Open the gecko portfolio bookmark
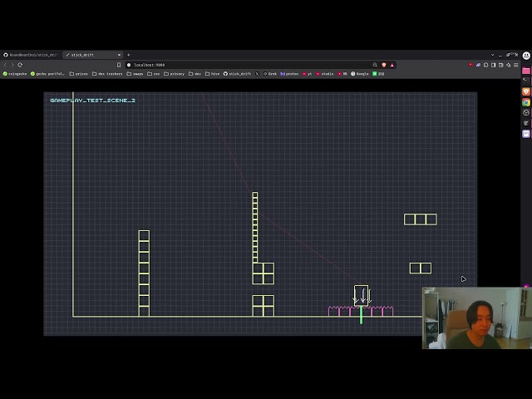Screen dimensions: 532x399 tap(47, 74)
